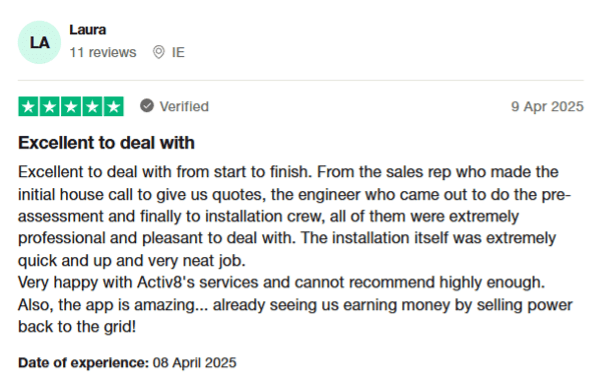Click the fifth green rating star
The width and height of the screenshot is (604, 382).
coord(114,107)
